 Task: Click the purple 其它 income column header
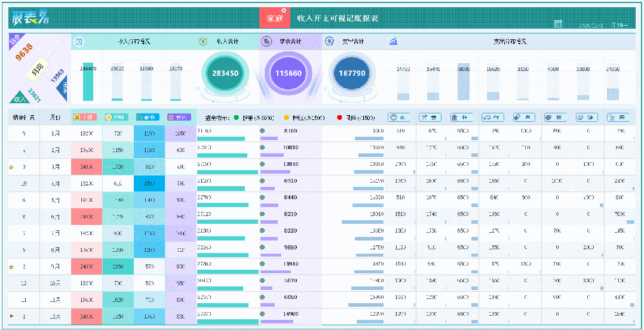(x=179, y=118)
